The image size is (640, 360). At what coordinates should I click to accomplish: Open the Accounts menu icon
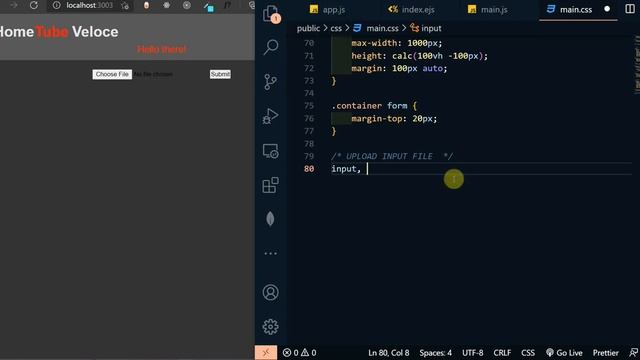(x=271, y=292)
